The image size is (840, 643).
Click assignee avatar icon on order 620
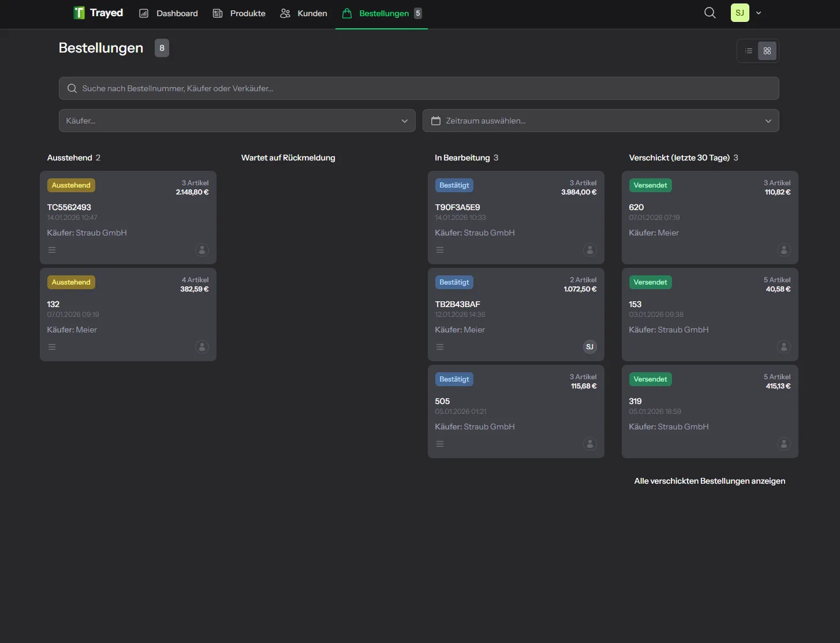point(783,250)
